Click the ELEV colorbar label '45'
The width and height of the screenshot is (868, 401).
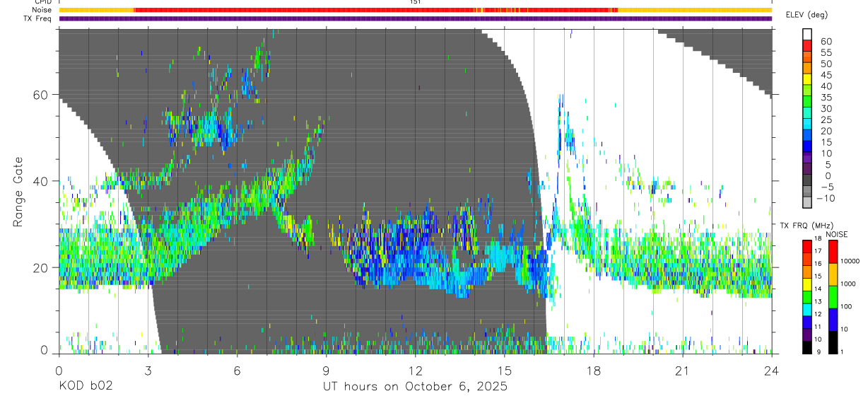[825, 75]
